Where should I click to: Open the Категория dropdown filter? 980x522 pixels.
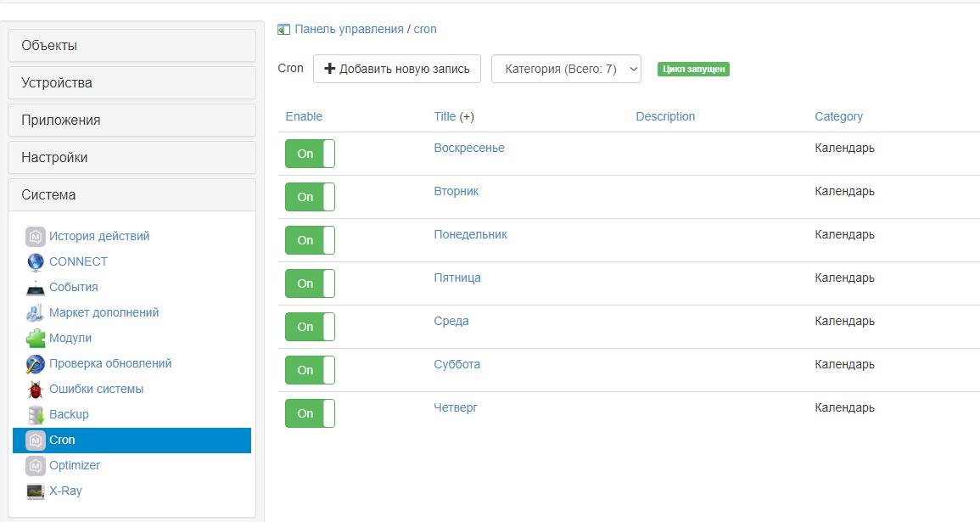pos(566,70)
